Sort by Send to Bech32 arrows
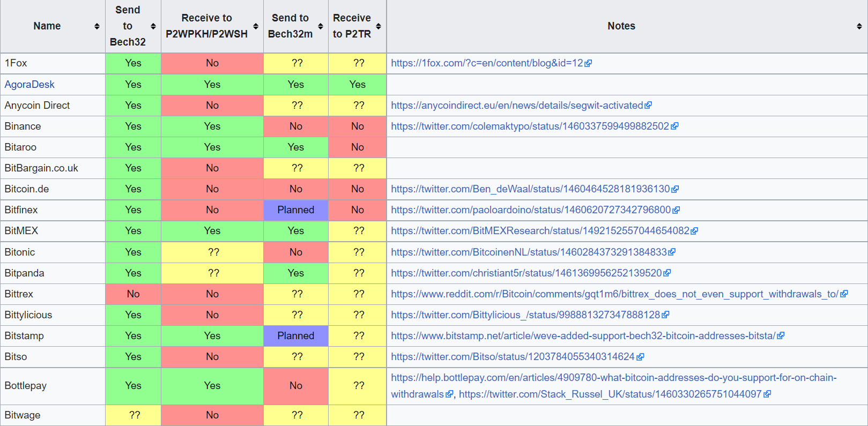This screenshot has width=868, height=426. [153, 26]
